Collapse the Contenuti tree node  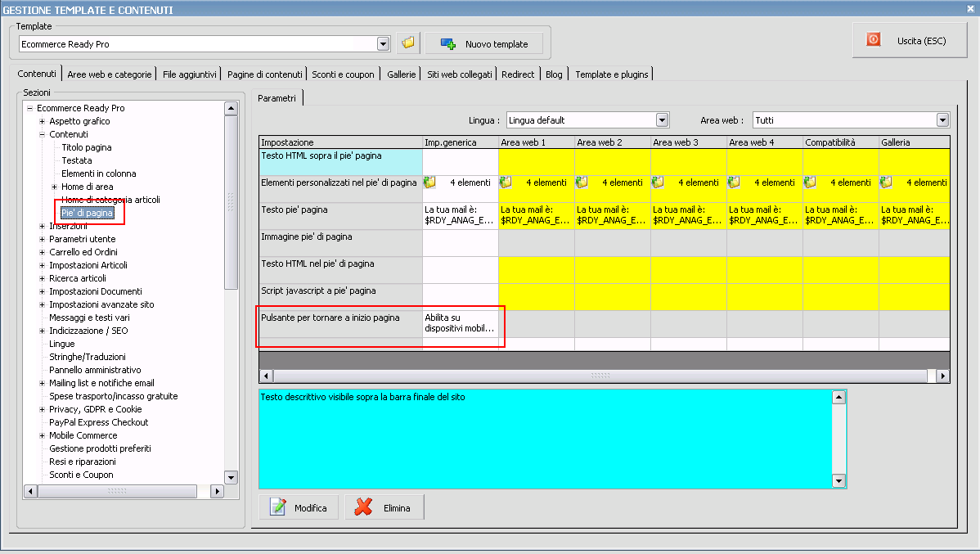pos(42,134)
